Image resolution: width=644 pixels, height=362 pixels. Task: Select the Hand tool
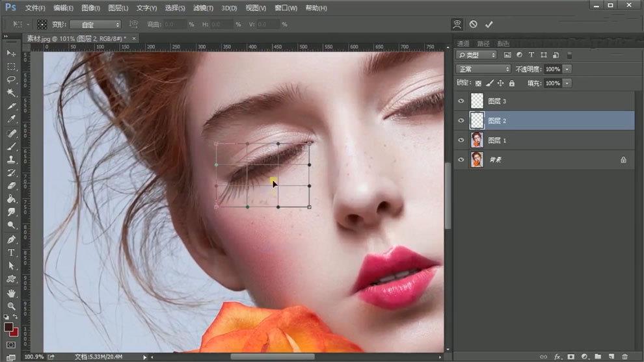[x=11, y=293]
